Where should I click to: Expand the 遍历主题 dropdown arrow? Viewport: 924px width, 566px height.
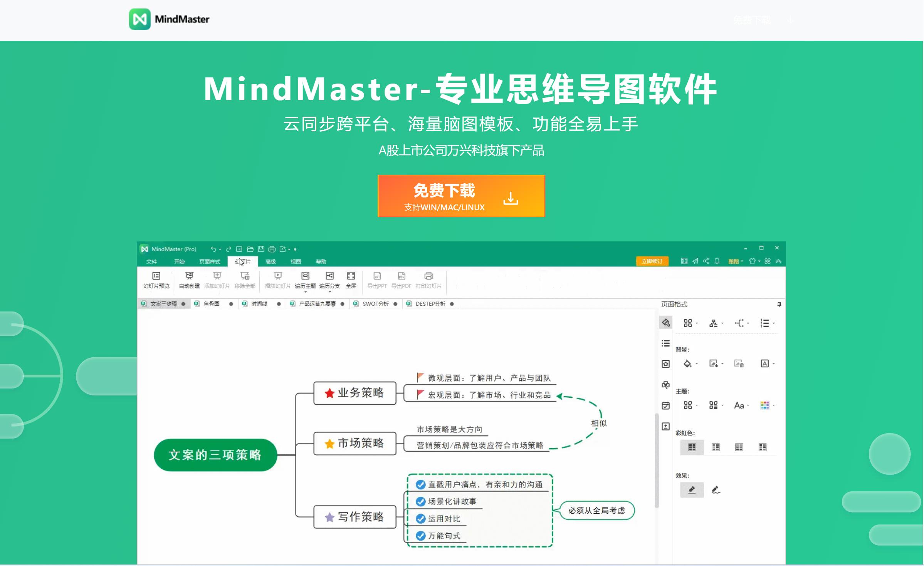click(306, 291)
